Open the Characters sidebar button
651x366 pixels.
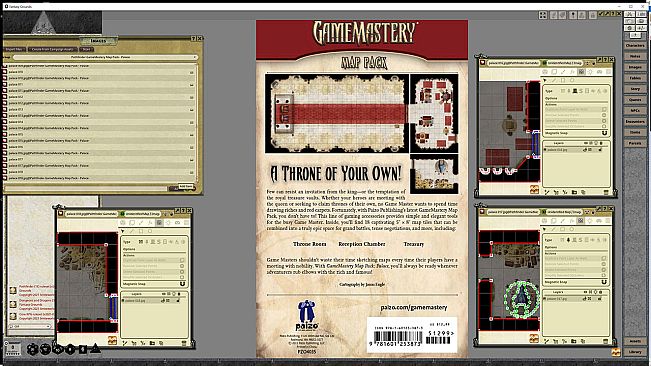pos(635,45)
